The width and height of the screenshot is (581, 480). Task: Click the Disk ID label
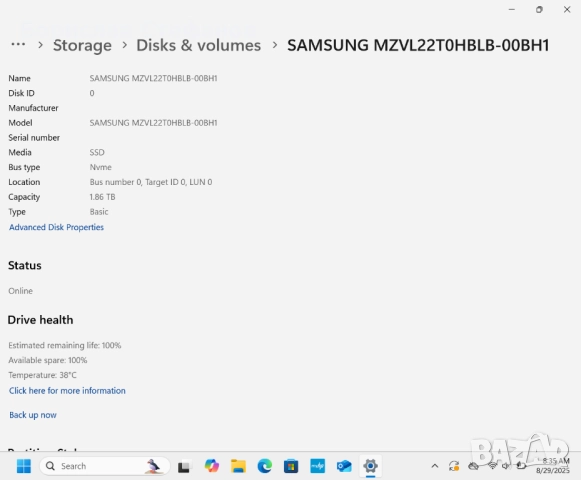click(21, 93)
